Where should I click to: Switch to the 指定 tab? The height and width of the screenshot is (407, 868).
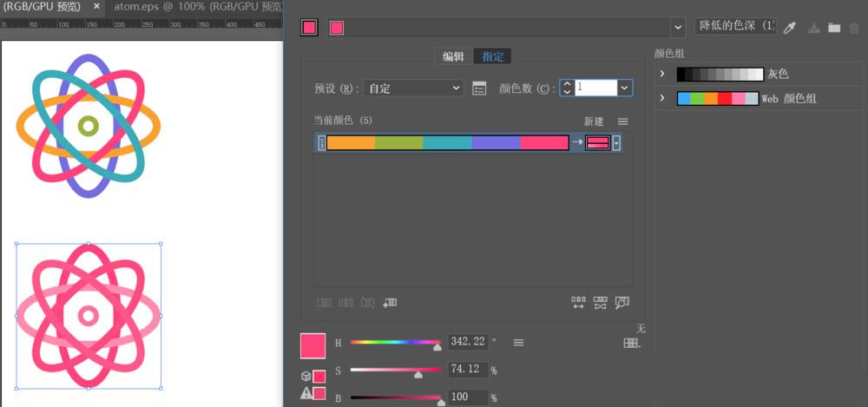(493, 56)
